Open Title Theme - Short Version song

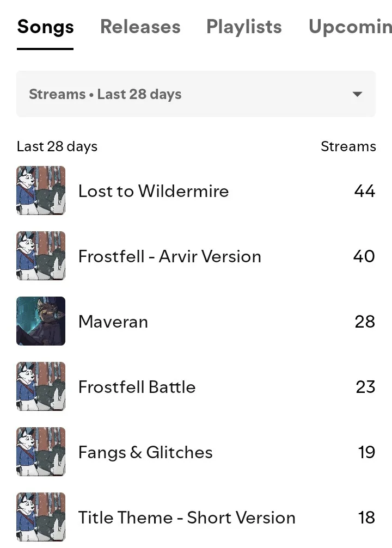pyautogui.click(x=187, y=518)
